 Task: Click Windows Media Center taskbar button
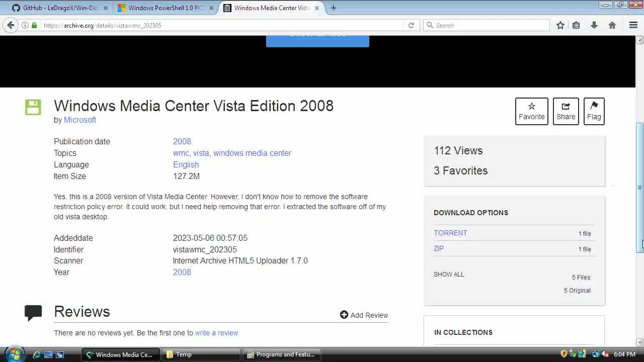[121, 354]
